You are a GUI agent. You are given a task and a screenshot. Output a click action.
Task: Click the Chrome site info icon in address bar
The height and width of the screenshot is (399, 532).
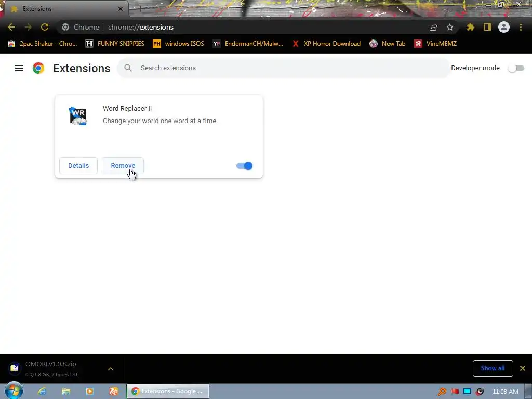[65, 27]
